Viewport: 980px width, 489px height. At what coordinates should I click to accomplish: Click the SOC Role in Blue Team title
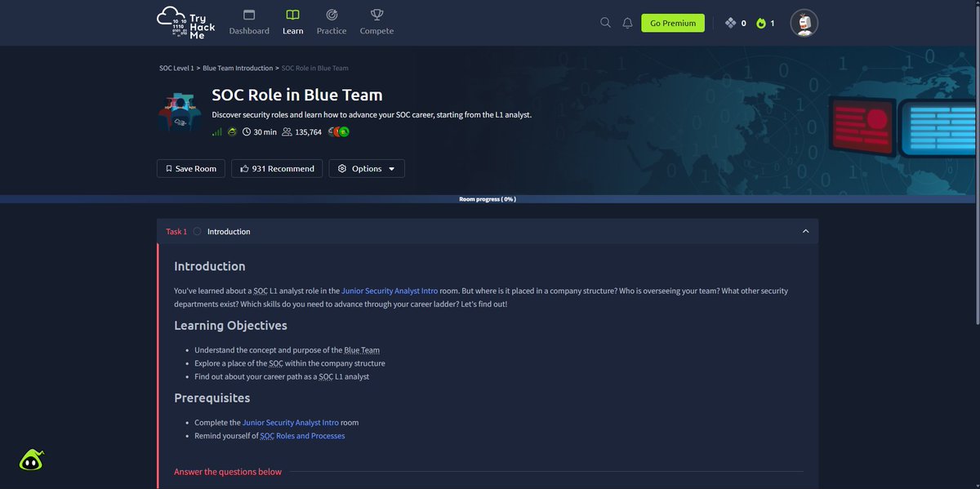click(297, 95)
